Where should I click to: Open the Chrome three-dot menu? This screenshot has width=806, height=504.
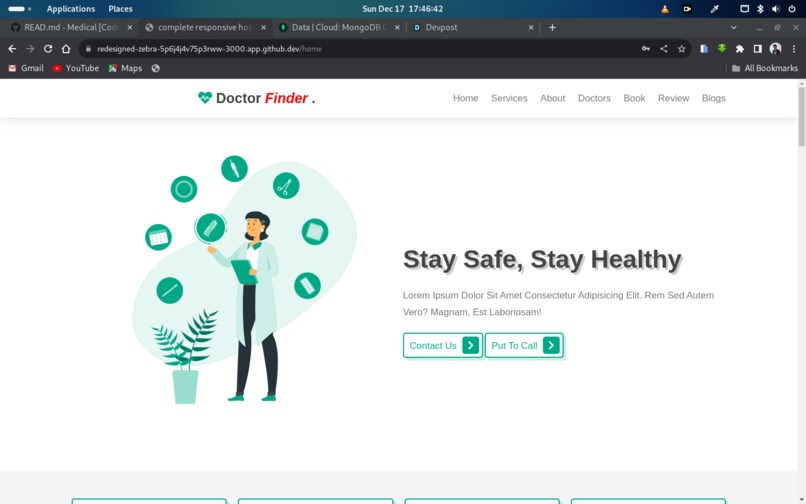(x=794, y=49)
